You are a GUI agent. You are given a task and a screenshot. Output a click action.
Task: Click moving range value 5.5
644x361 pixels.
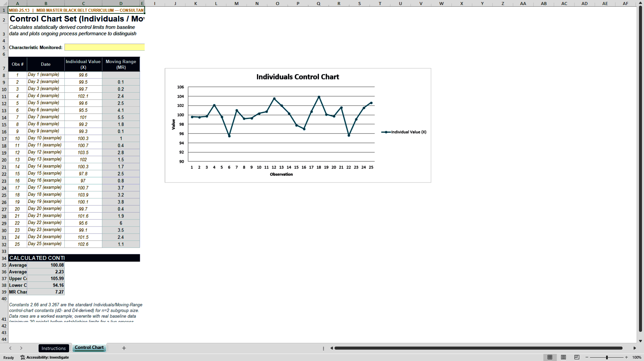pos(121,117)
